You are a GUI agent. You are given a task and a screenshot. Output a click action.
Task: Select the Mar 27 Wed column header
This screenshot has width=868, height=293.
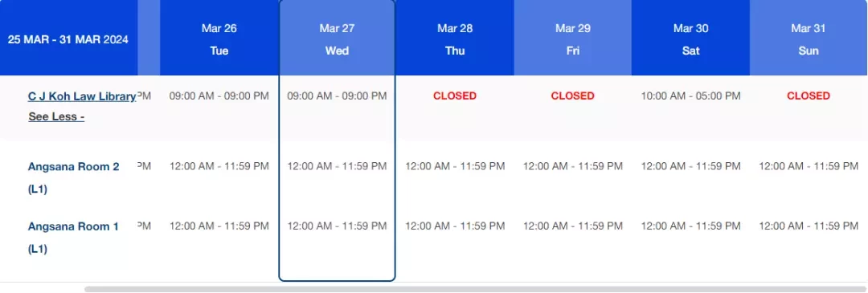[337, 38]
